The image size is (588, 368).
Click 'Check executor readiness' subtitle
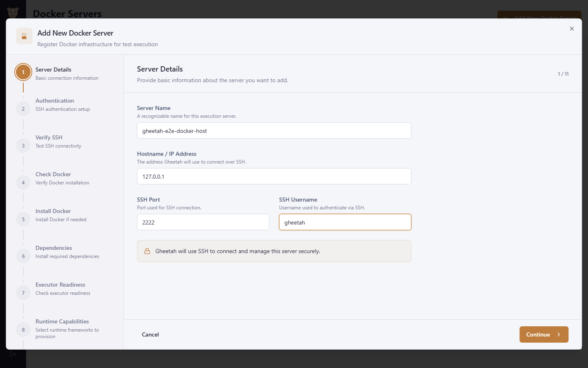pos(63,293)
